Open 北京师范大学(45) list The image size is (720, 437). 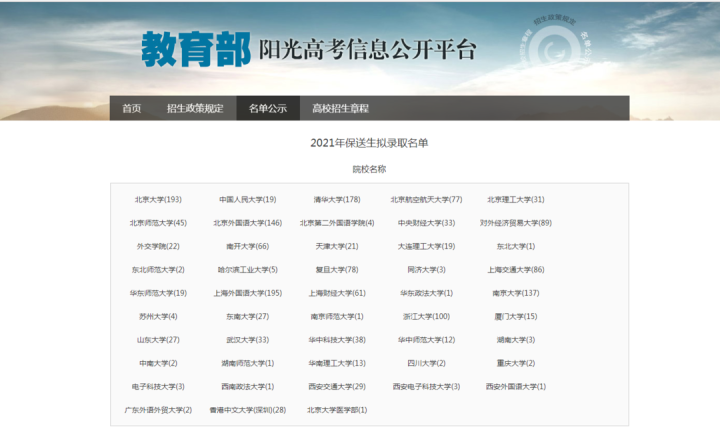coord(158,223)
